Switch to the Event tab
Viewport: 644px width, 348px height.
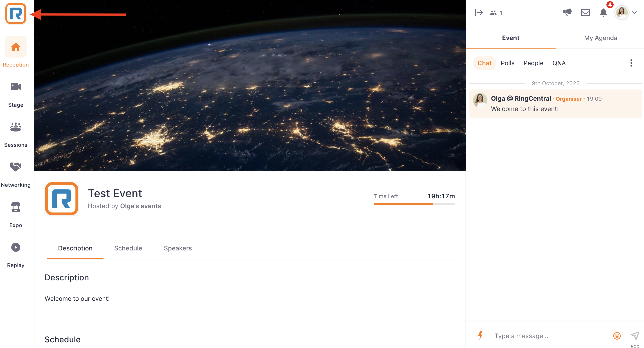(x=511, y=38)
